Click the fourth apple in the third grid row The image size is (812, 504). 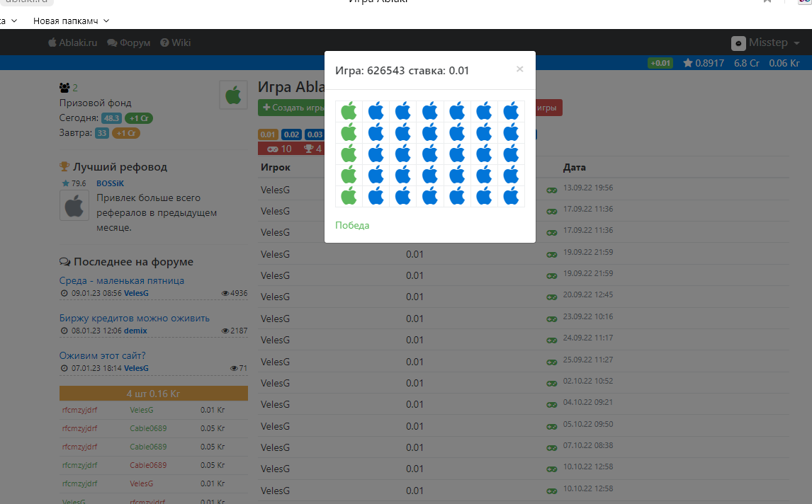point(430,154)
